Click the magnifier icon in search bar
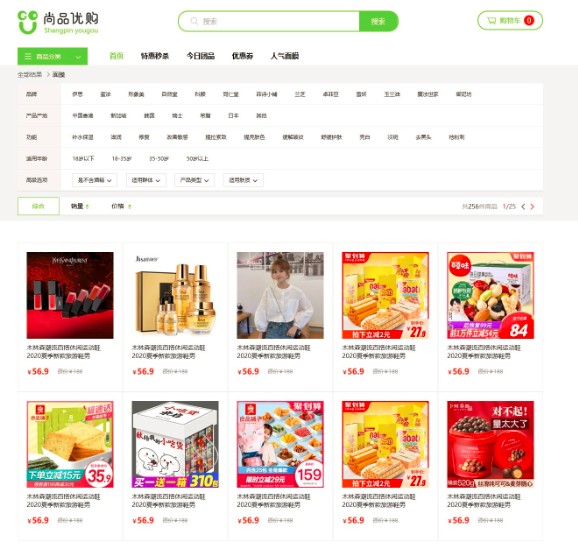Screen dimensions: 578x552 [194, 21]
